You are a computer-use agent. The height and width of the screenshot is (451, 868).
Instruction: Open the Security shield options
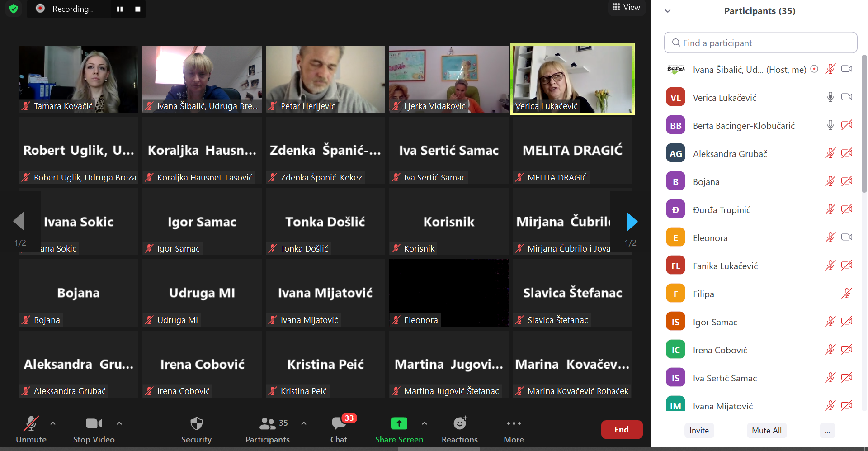click(x=196, y=429)
